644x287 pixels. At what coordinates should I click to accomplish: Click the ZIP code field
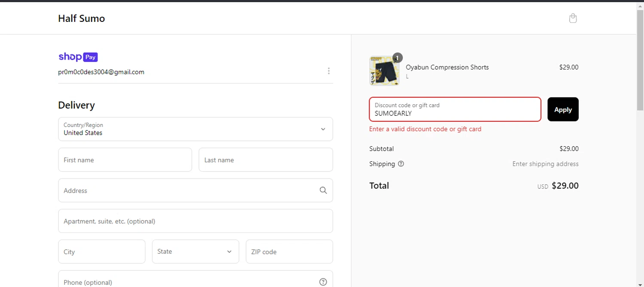coord(289,251)
